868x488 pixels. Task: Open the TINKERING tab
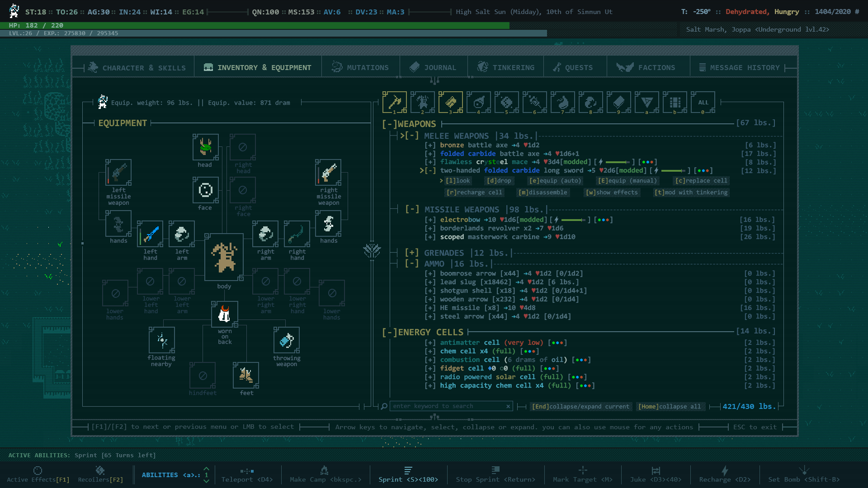coord(506,68)
